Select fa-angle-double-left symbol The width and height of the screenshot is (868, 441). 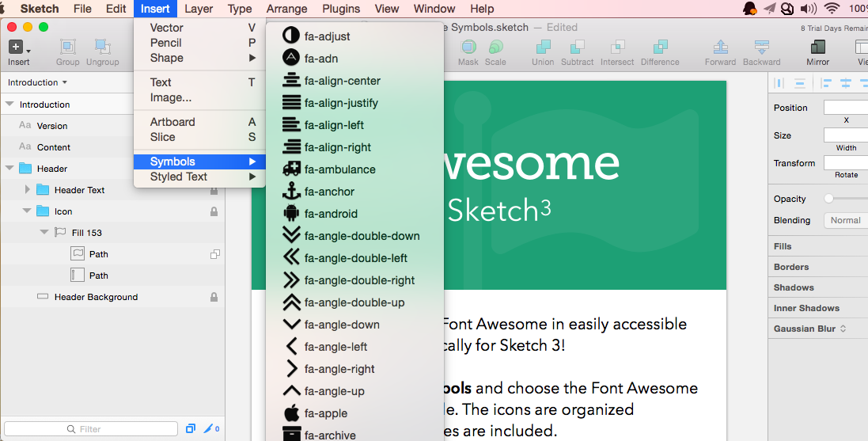(x=354, y=257)
